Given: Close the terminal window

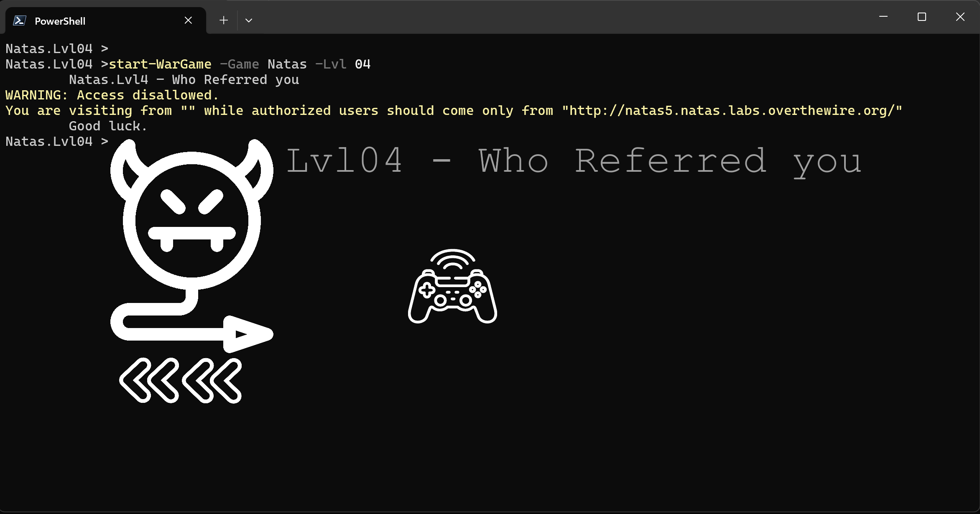Looking at the screenshot, I should (960, 17).
